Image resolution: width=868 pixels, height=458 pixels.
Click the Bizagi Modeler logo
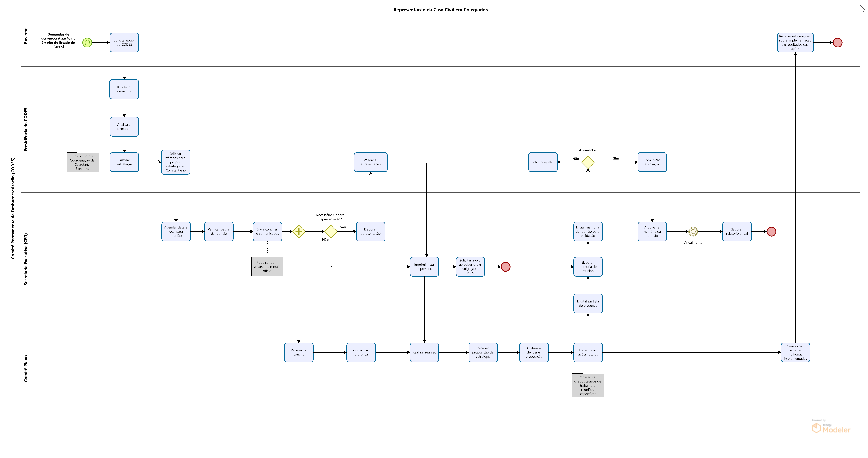[831, 427]
